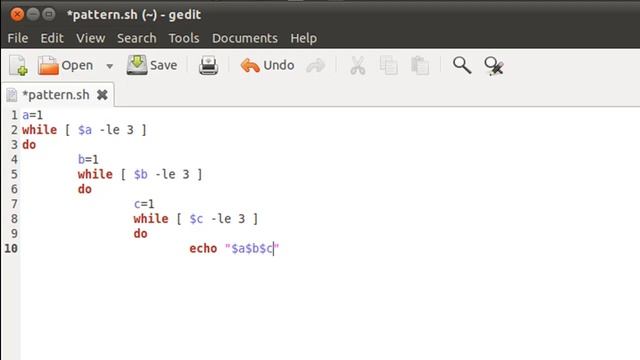Print the document with the printer icon
The width and height of the screenshot is (640, 360).
pyautogui.click(x=209, y=65)
